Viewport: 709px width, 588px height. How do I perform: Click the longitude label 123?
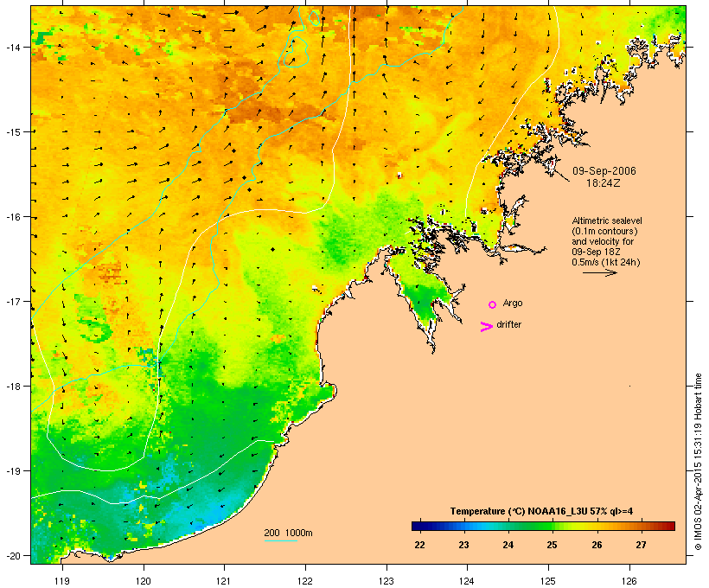pos(386,581)
